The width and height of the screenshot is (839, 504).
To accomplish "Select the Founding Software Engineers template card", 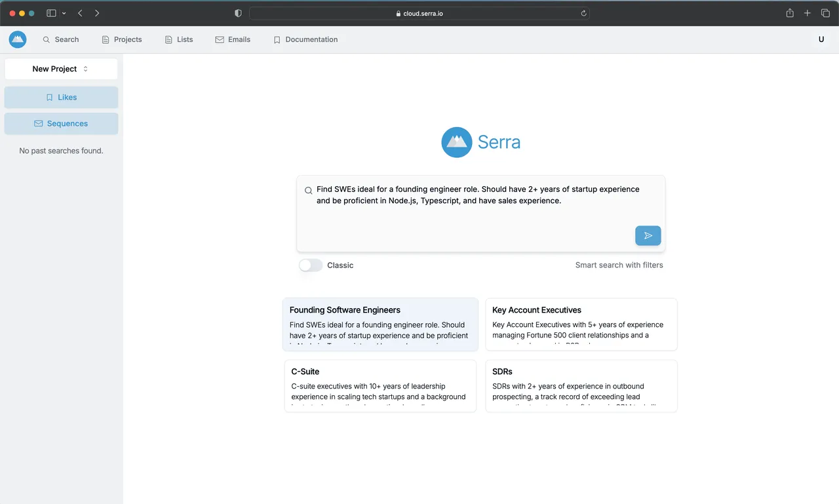I will 380,324.
